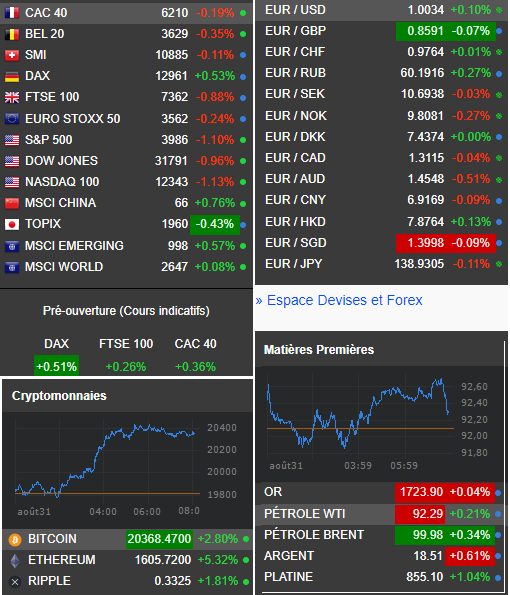Click the US flag icon beside DOW JONES
Image resolution: width=510 pixels, height=595 pixels.
tap(12, 161)
